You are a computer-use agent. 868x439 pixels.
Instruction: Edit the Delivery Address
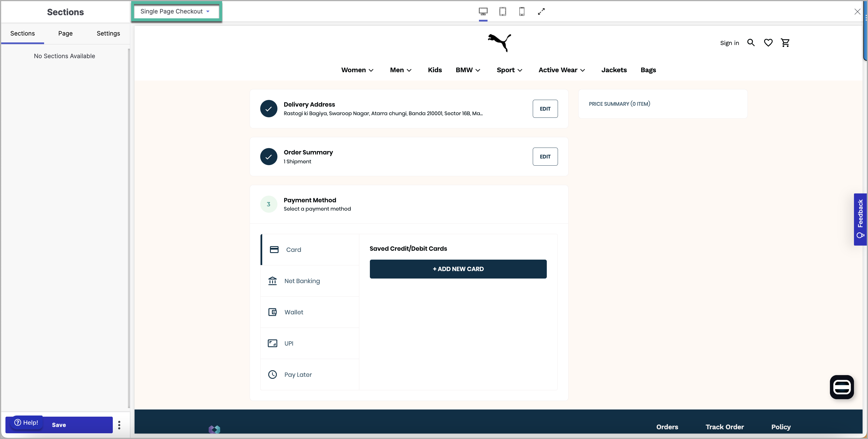[x=545, y=109]
